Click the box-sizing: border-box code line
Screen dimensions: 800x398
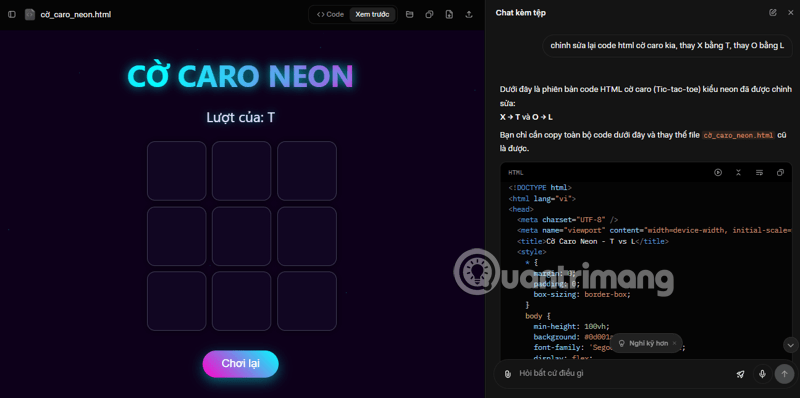[582, 294]
